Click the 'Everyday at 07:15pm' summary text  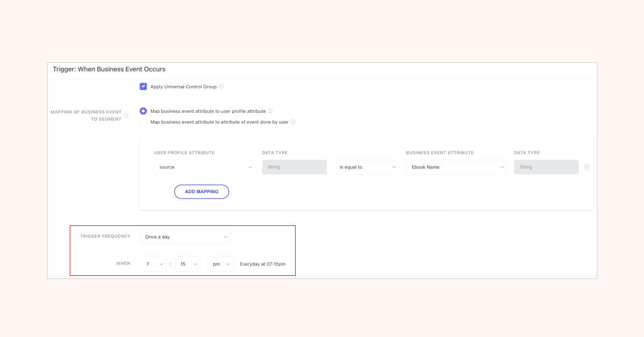(262, 264)
